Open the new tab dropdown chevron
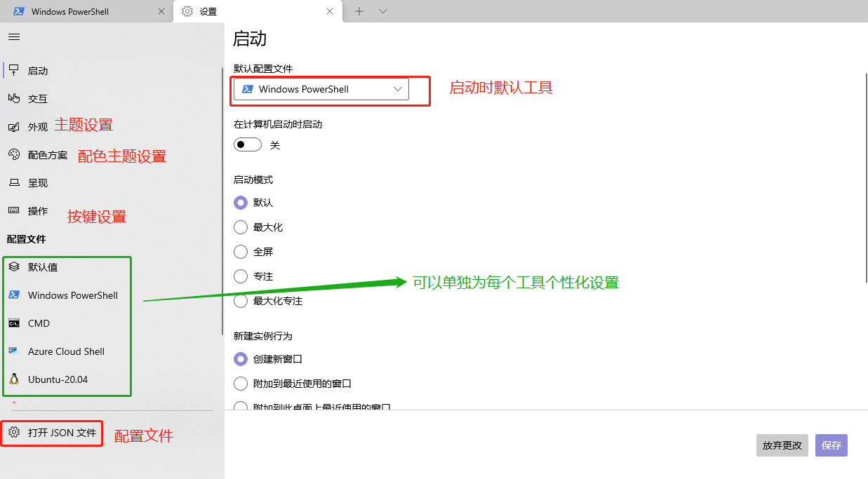Viewport: 868px width, 479px height. point(382,11)
